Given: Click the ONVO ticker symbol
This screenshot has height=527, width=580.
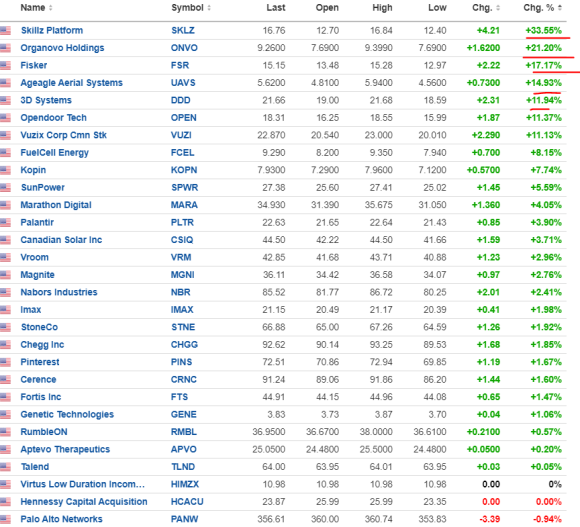Looking at the screenshot, I should pos(184,48).
